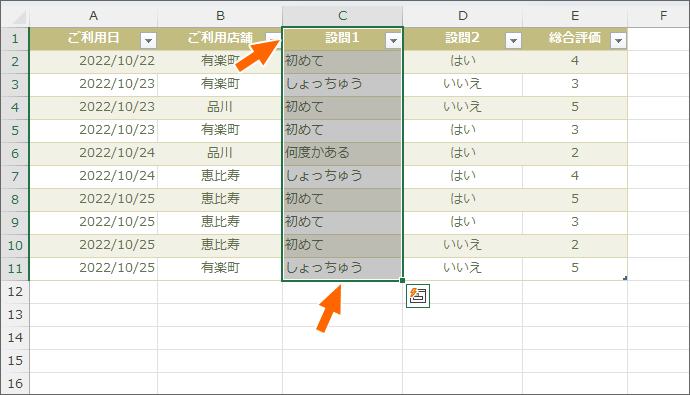Screen dimensions: 690x395
Task: Open the filter dropdown for 総合評価
Action: [618, 40]
